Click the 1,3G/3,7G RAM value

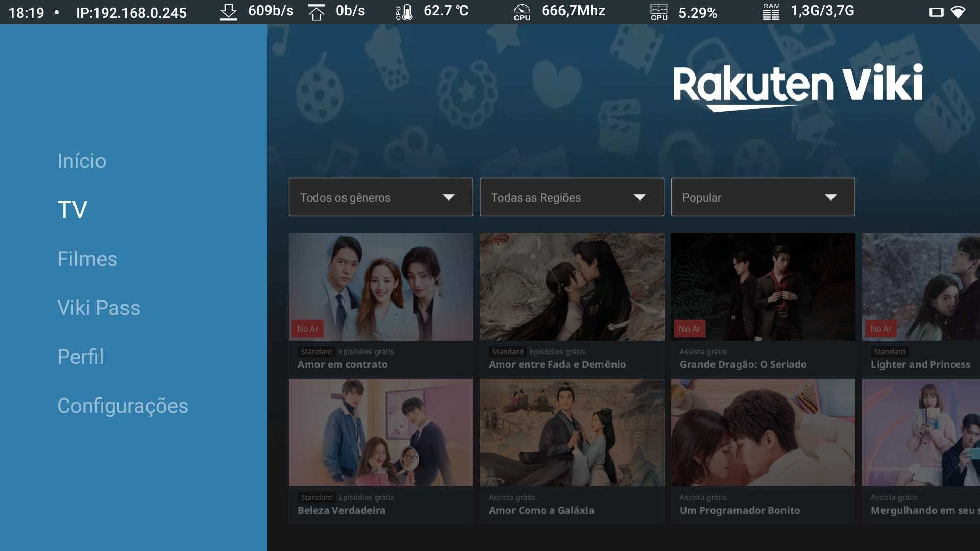pos(822,11)
